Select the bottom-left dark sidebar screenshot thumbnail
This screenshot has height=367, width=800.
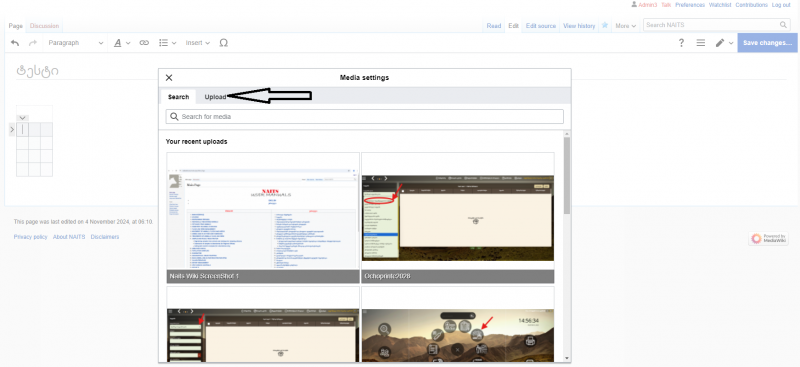pyautogui.click(x=263, y=324)
